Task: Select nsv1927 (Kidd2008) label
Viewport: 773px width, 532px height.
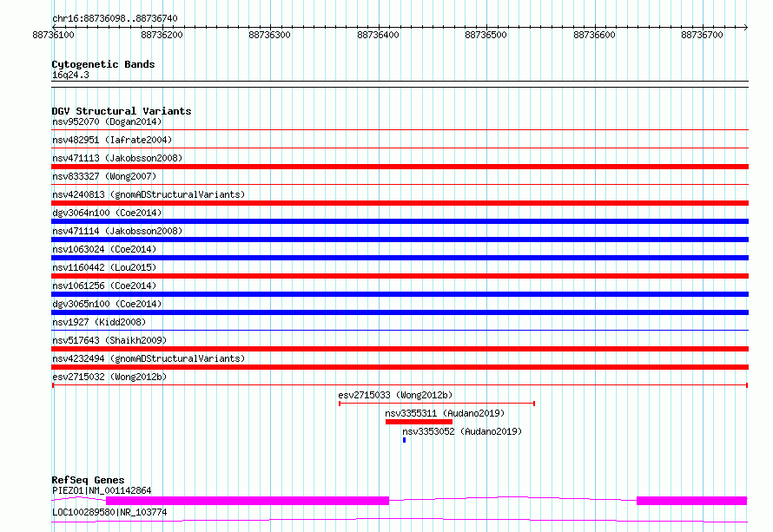Action: pyautogui.click(x=99, y=322)
